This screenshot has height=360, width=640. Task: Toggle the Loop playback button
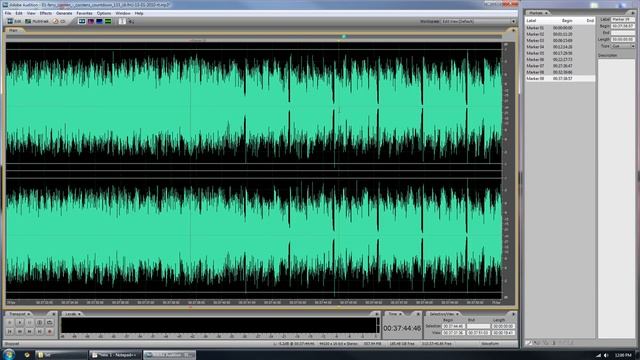pyautogui.click(x=49, y=322)
